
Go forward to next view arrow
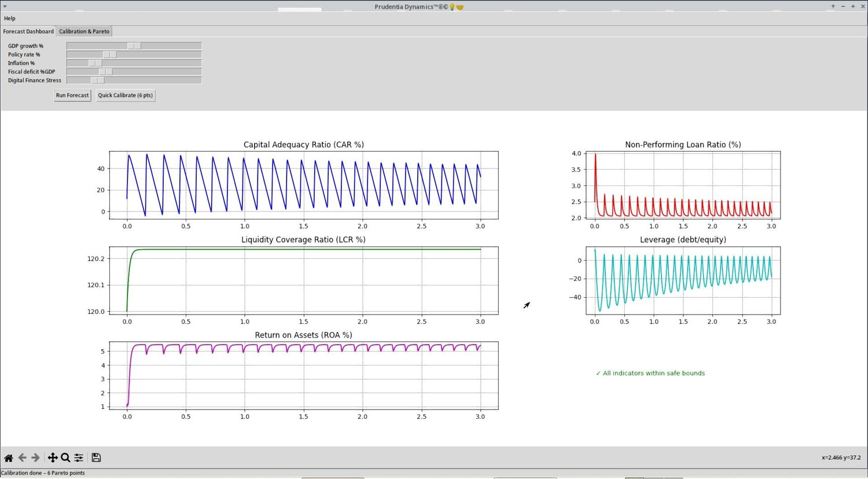[35, 458]
